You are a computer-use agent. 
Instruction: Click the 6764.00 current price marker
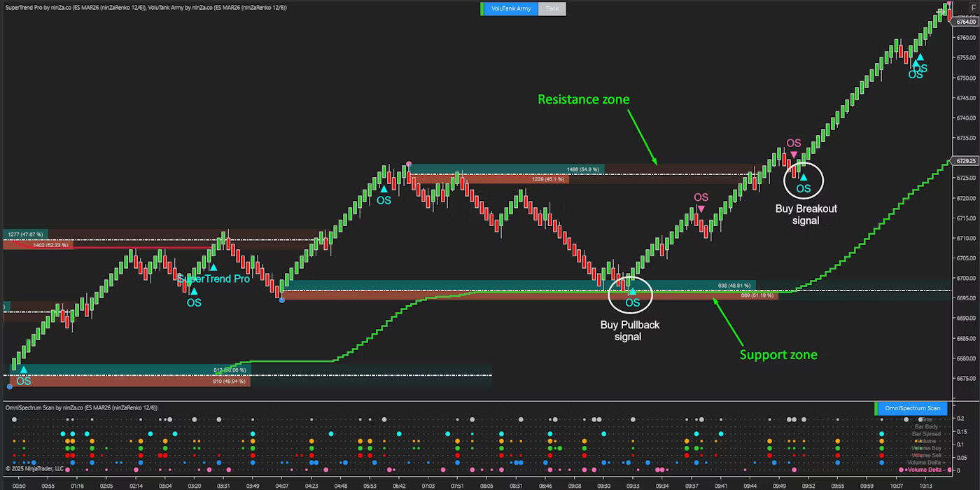[965, 22]
